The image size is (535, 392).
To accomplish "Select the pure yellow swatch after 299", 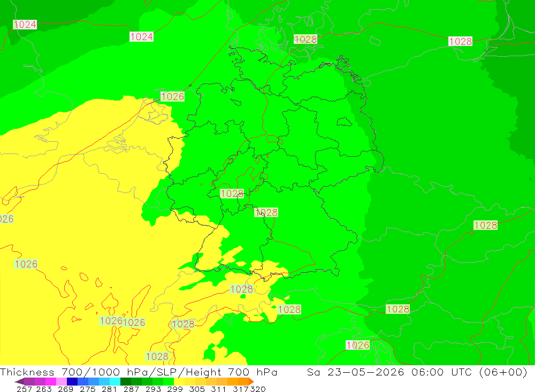I will pyautogui.click(x=179, y=381).
